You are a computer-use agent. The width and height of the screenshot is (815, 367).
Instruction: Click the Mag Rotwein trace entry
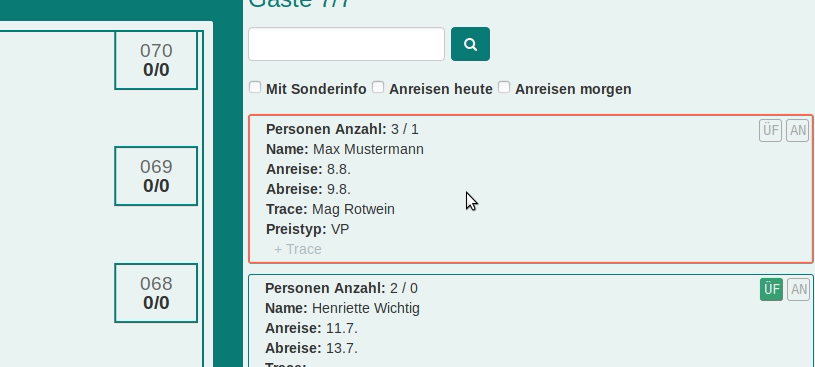[x=353, y=209]
